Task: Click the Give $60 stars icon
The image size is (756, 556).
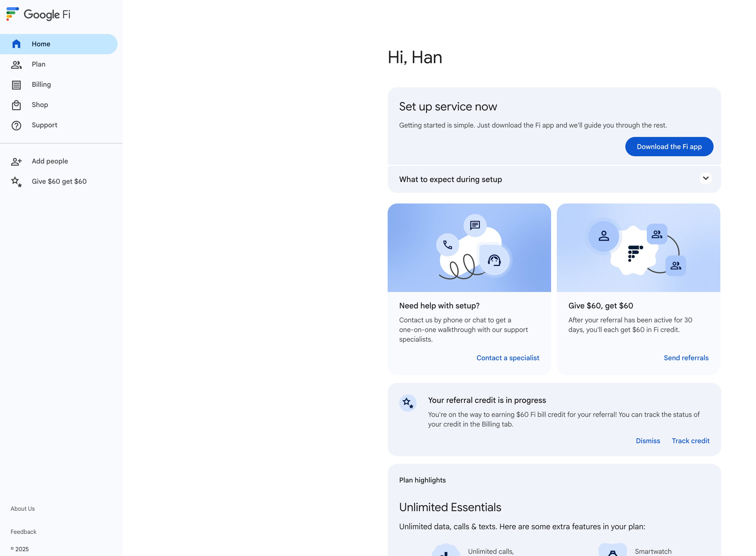Action: pos(16,182)
